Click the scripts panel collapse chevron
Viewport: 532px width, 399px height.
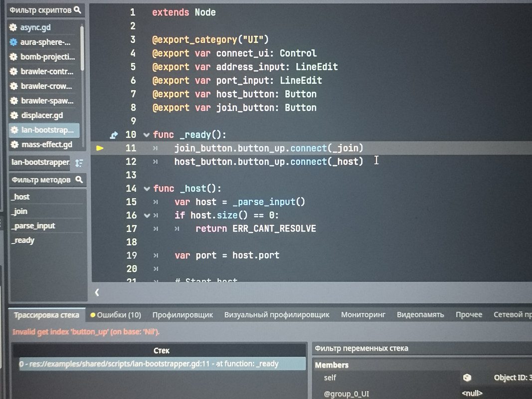click(97, 292)
